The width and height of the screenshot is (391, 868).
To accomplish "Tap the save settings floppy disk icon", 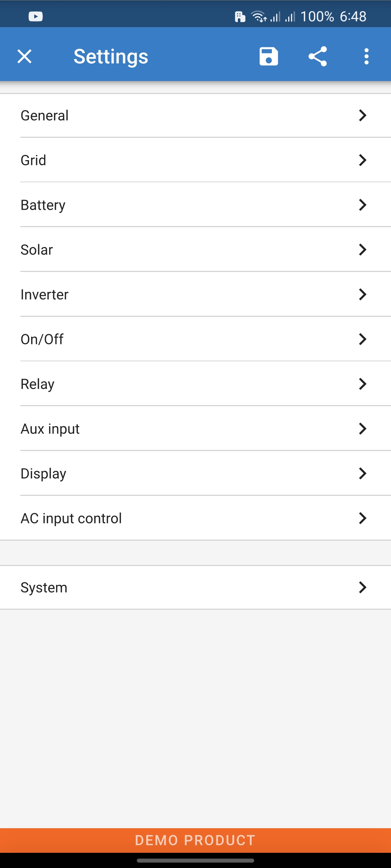I will tap(269, 56).
